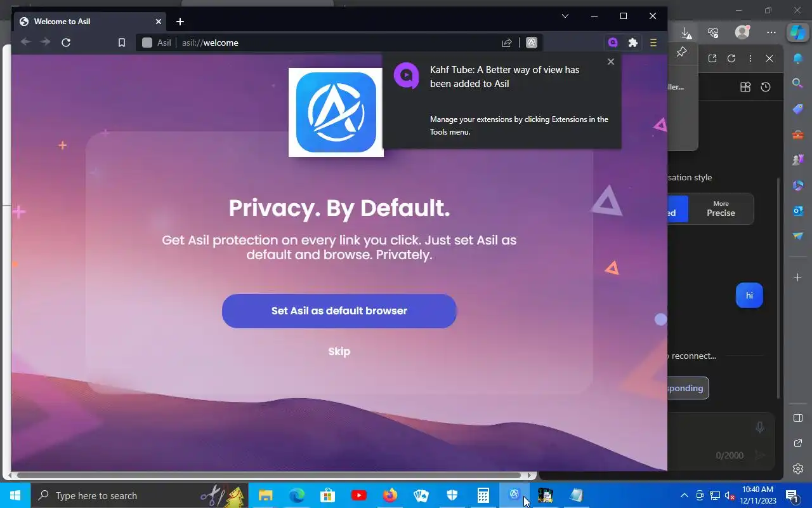This screenshot has height=508, width=812.
Task: Click the Copilot microphone icon
Action: click(760, 427)
